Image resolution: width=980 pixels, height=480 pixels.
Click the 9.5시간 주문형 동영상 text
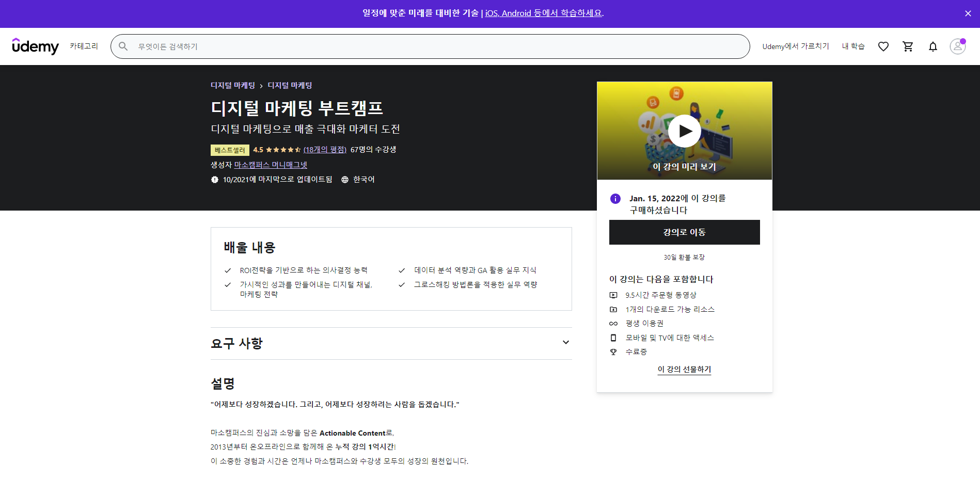pyautogui.click(x=661, y=295)
